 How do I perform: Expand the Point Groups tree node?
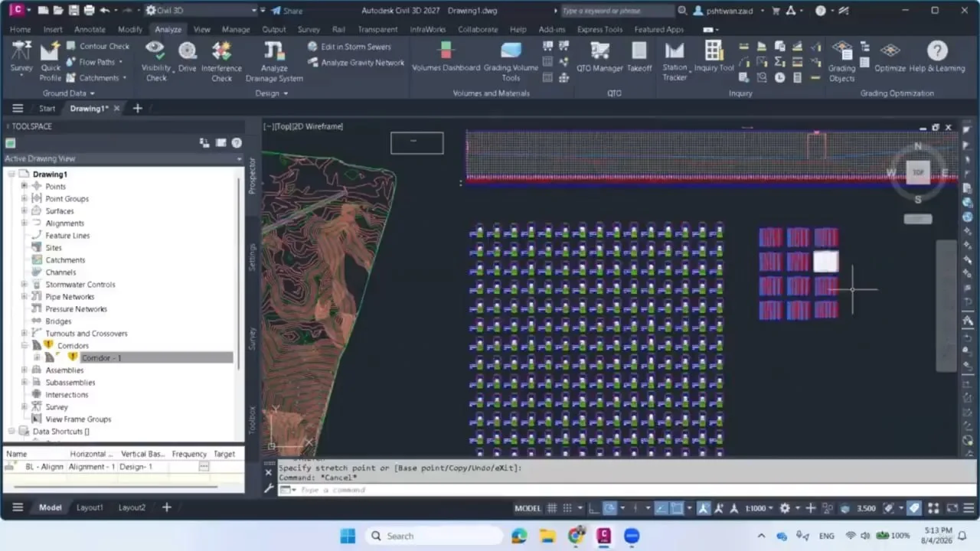pyautogui.click(x=24, y=198)
